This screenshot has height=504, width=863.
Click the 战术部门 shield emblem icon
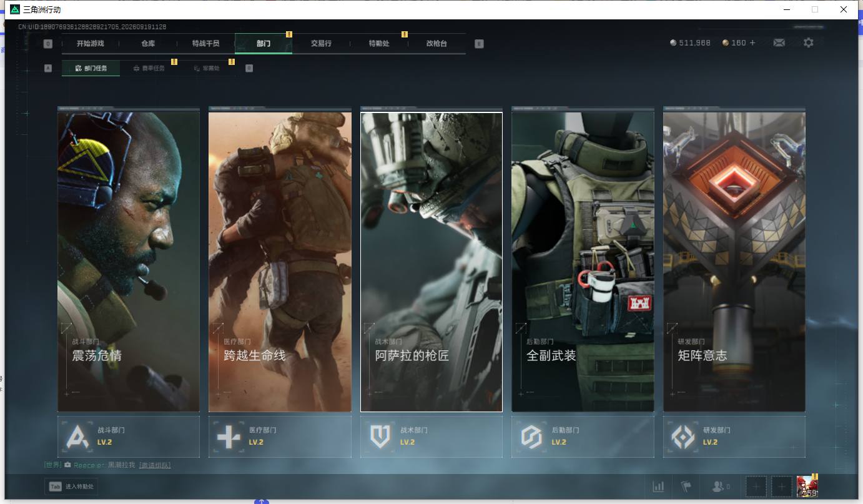380,437
